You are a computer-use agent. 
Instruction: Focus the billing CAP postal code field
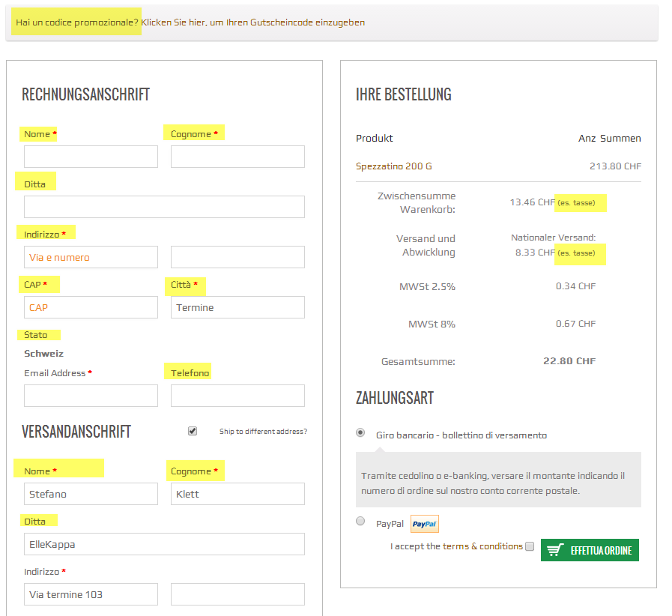[x=91, y=307]
